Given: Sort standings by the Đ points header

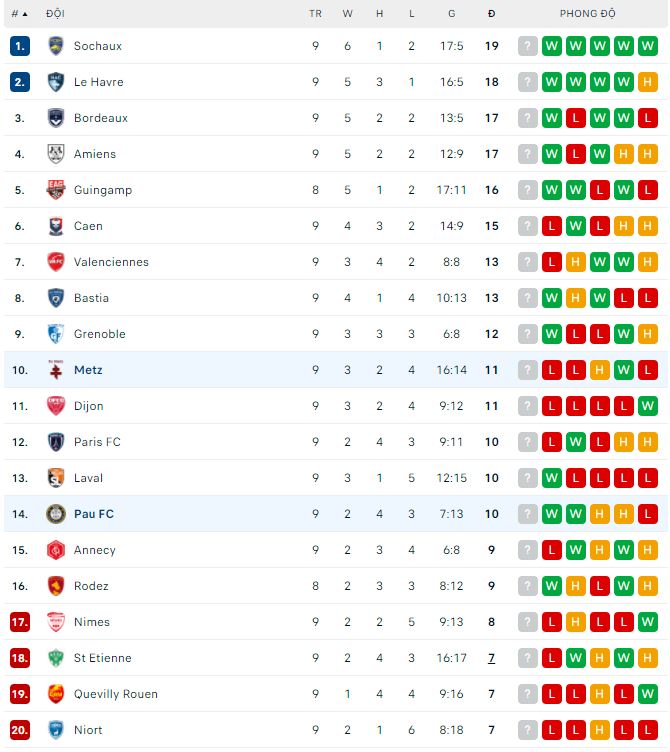Looking at the screenshot, I should tap(491, 14).
